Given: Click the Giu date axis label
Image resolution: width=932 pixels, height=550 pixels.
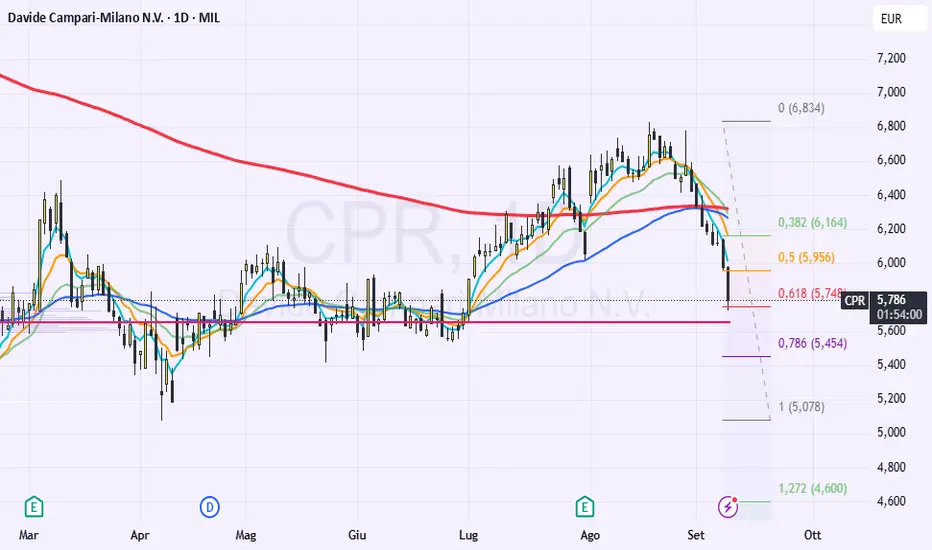Looking at the screenshot, I should pos(357,535).
